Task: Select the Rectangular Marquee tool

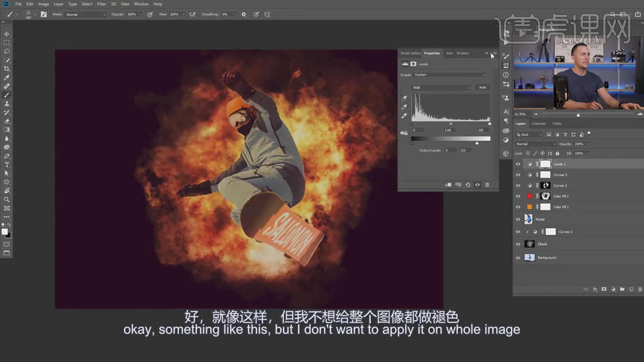Action: (x=7, y=43)
